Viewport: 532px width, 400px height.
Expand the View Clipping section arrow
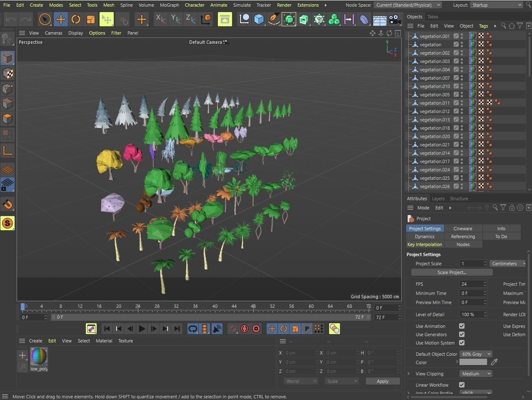click(409, 374)
